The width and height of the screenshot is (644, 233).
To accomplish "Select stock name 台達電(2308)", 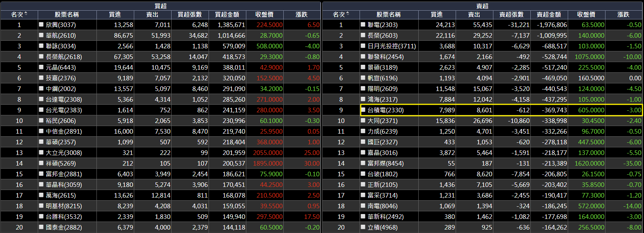I will point(64,99).
